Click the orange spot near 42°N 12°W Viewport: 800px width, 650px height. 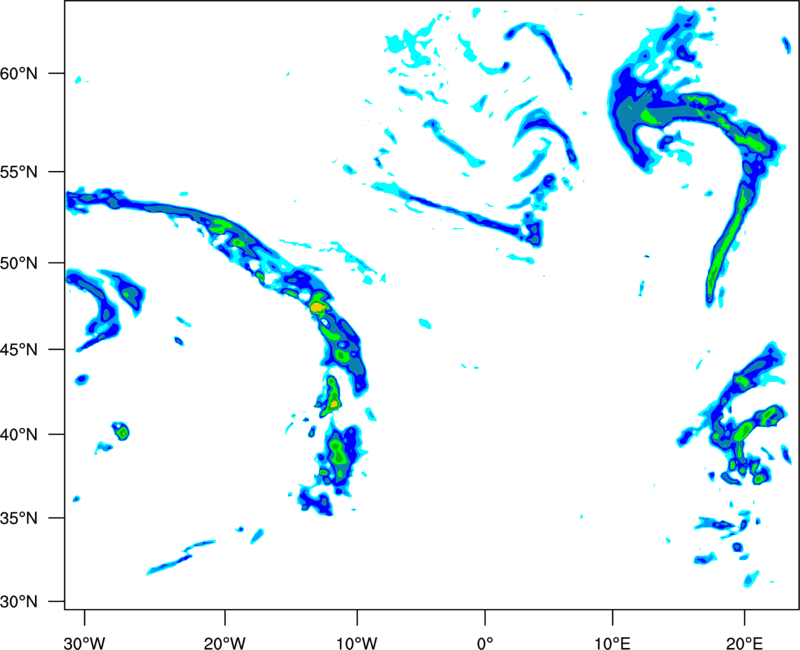(334, 404)
